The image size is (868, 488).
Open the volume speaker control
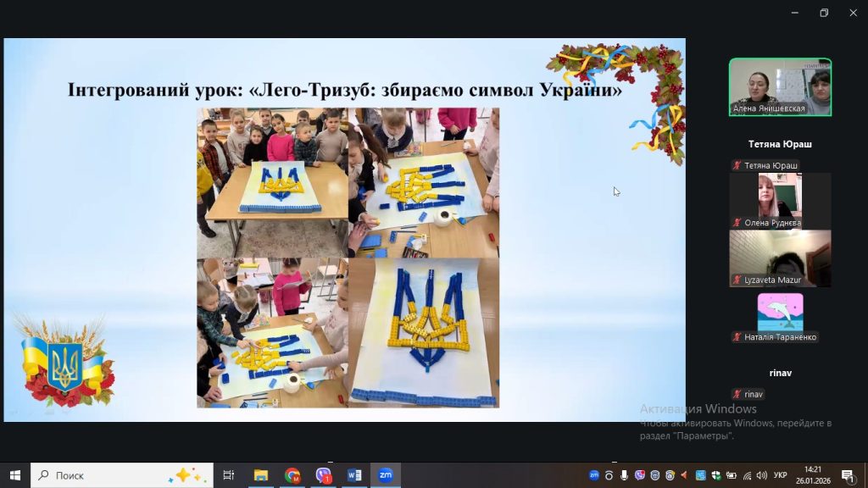[761, 475]
